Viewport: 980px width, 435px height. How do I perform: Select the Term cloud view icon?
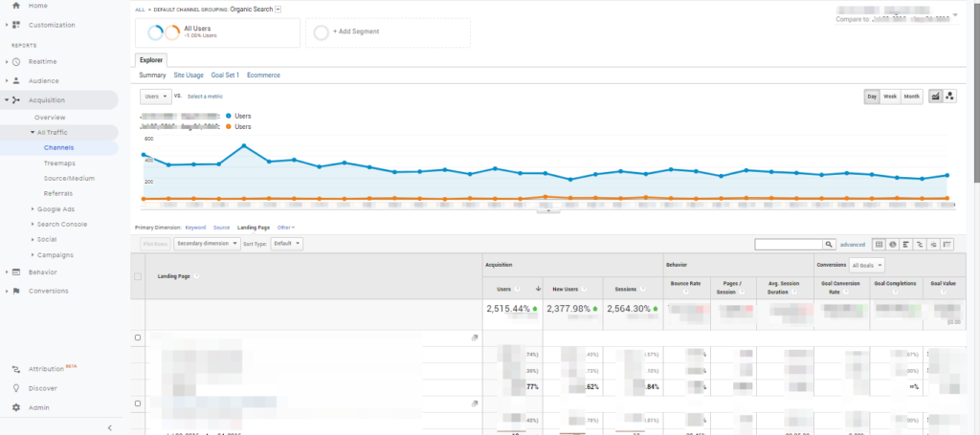(x=934, y=245)
